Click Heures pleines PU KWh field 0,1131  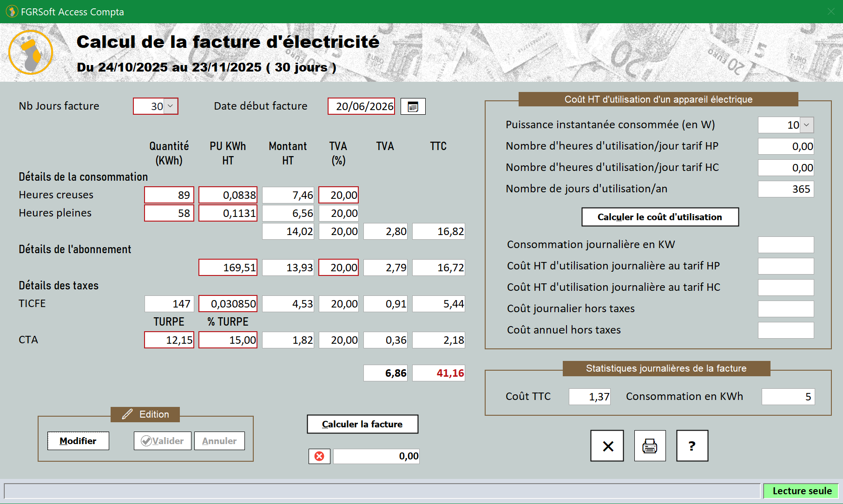[x=228, y=213]
